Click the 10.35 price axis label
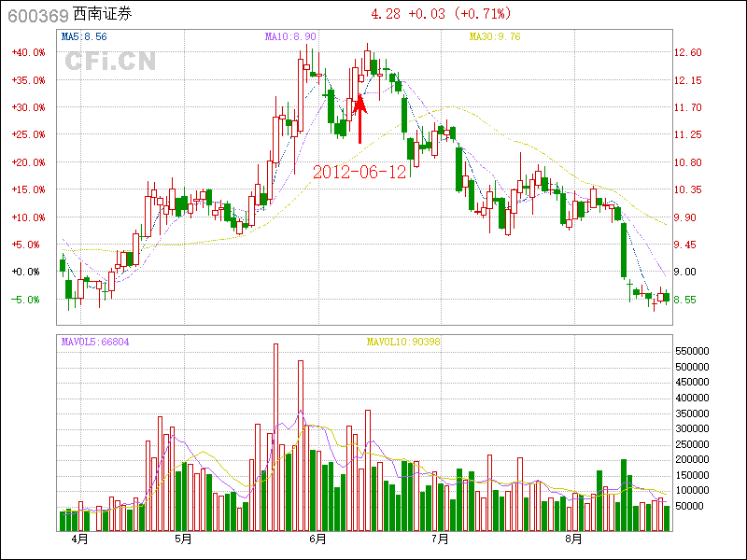The height and width of the screenshot is (560, 747). click(688, 189)
